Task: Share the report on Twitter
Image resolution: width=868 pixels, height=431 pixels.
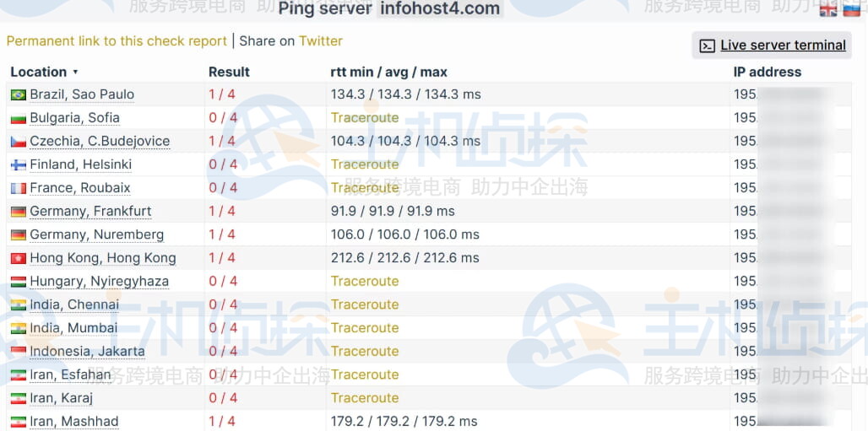Action: tap(321, 41)
